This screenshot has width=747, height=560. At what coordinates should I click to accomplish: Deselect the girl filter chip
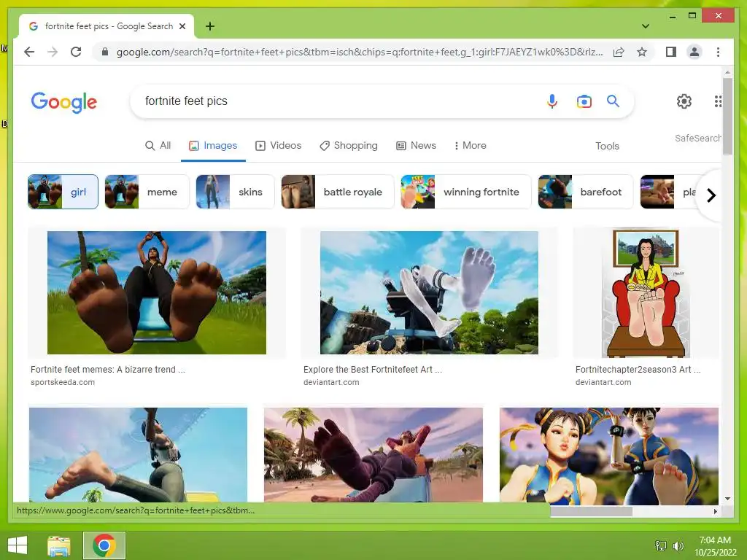(63, 192)
